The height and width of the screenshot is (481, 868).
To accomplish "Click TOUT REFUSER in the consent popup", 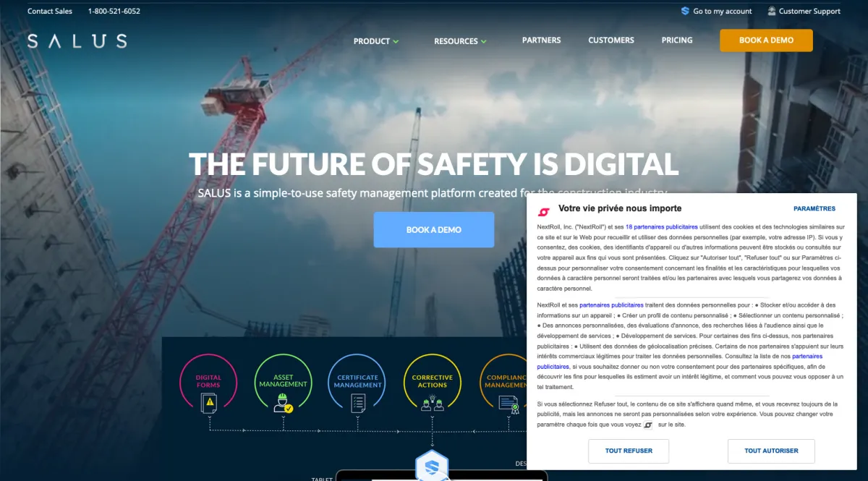I will [629, 451].
